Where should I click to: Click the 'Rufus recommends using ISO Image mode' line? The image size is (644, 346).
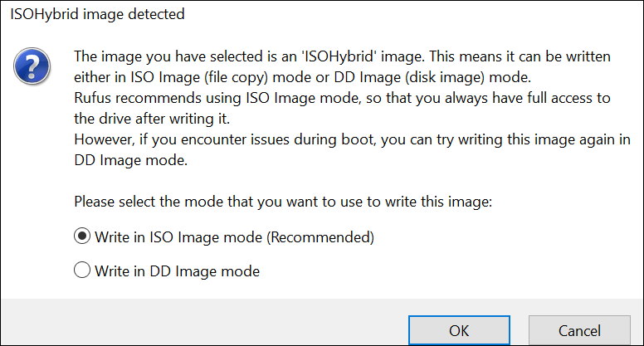[x=342, y=98]
